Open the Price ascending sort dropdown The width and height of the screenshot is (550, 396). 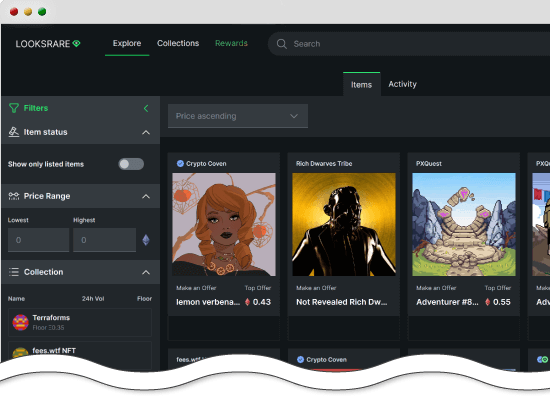click(x=238, y=116)
